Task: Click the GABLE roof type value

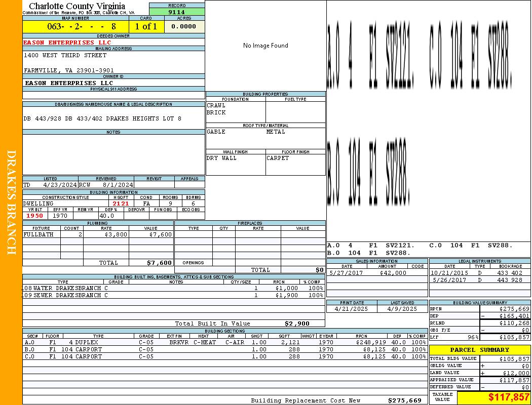Action: (216, 132)
